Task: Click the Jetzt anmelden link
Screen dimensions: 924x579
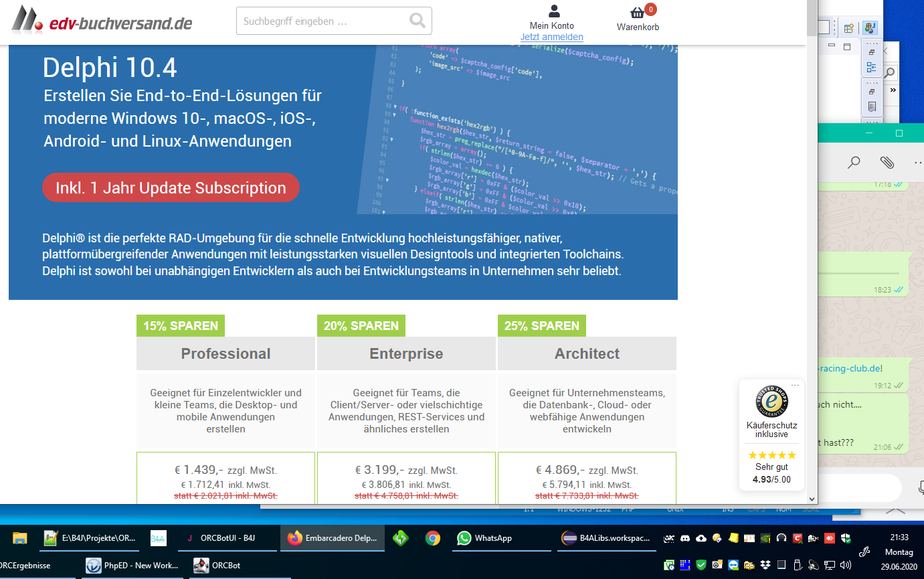Action: coord(551,37)
